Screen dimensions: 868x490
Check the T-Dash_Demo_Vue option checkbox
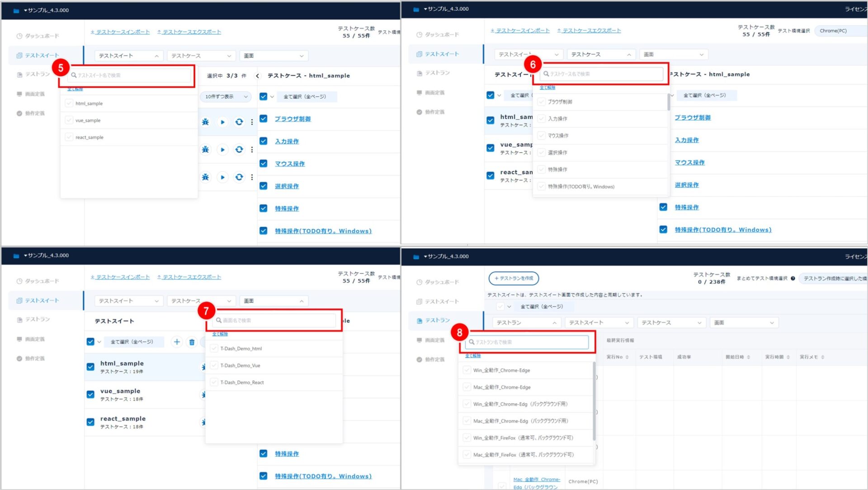pyautogui.click(x=214, y=365)
